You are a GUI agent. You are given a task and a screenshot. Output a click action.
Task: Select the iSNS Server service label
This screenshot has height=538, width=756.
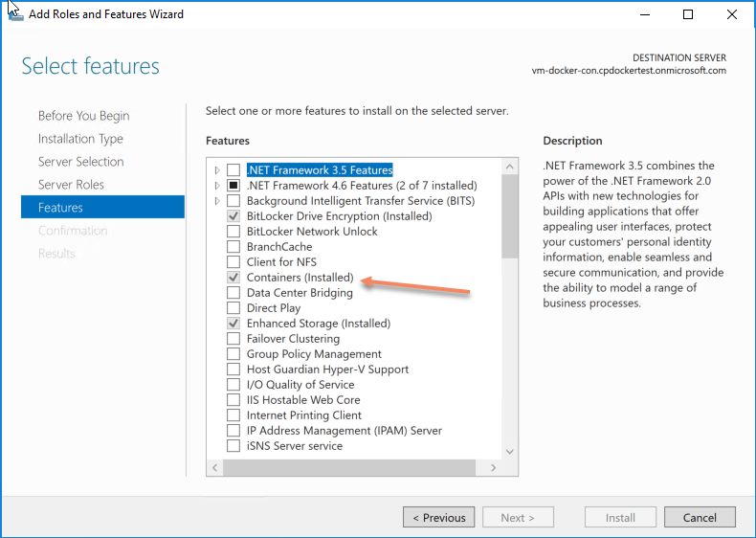point(295,446)
